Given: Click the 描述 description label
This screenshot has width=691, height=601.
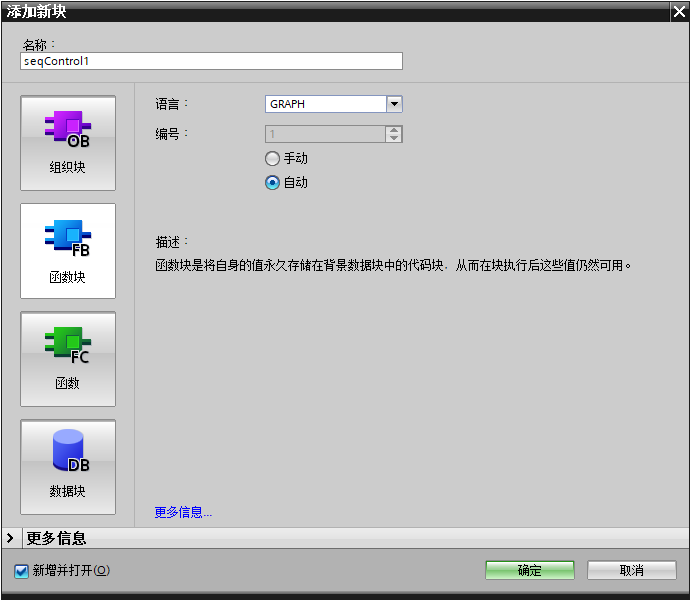Looking at the screenshot, I should (171, 242).
